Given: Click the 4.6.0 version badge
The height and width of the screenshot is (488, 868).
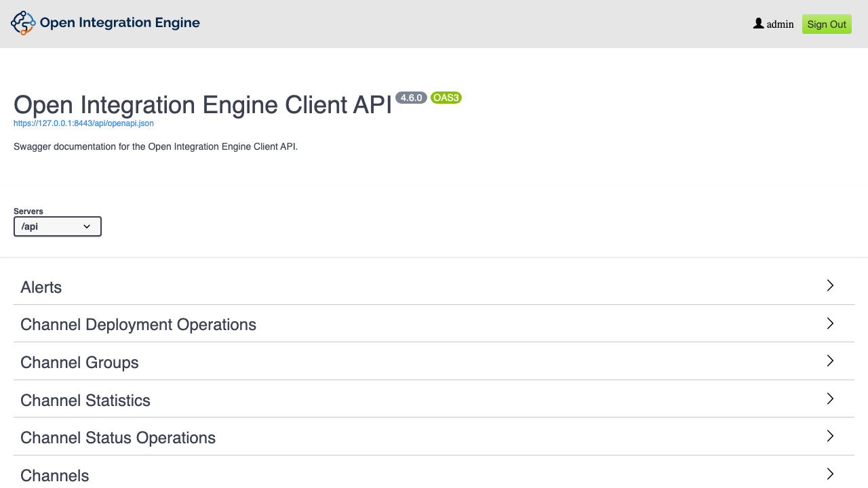Looking at the screenshot, I should point(411,98).
